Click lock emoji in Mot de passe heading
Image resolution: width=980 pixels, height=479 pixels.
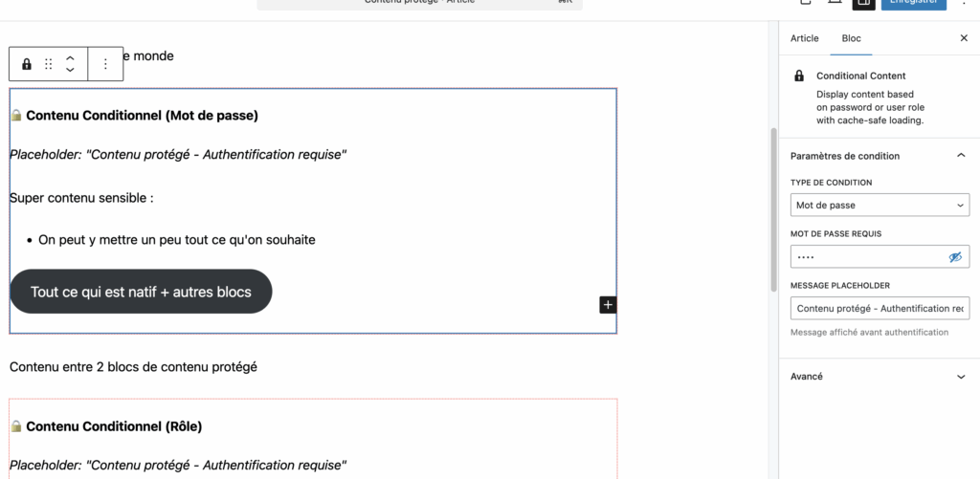17,116
